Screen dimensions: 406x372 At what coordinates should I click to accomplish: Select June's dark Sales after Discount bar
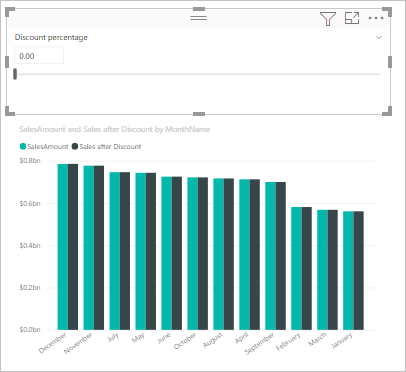point(177,253)
